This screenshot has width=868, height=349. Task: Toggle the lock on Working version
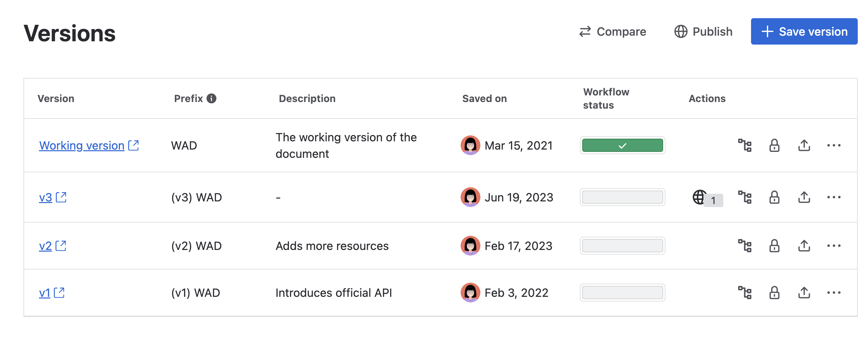[x=774, y=145]
